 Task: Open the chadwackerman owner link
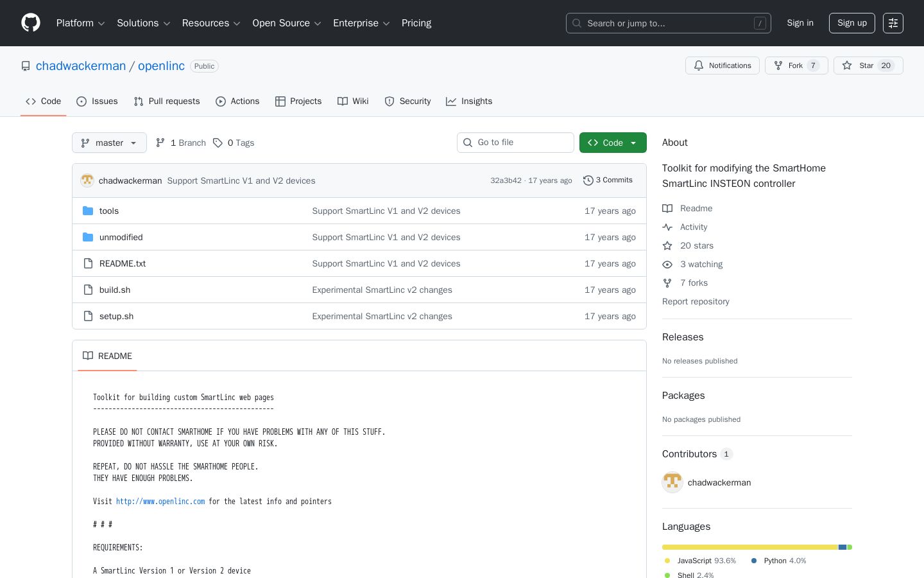pyautogui.click(x=81, y=66)
